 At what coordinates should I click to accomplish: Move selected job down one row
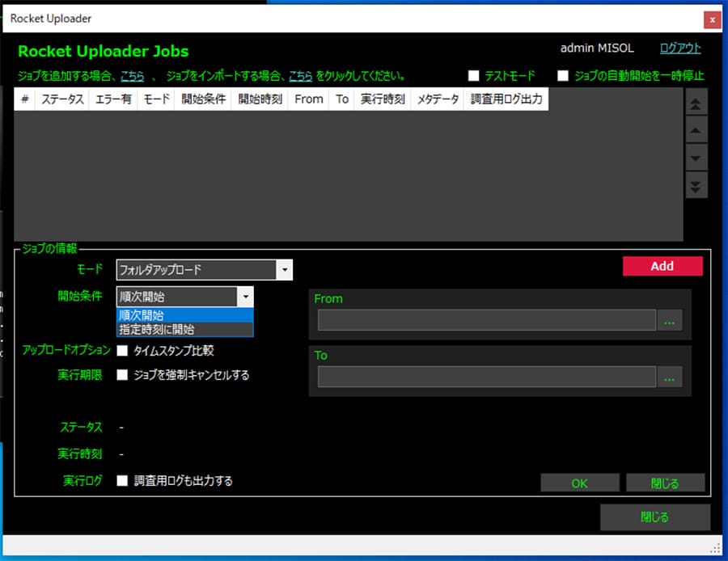696,158
